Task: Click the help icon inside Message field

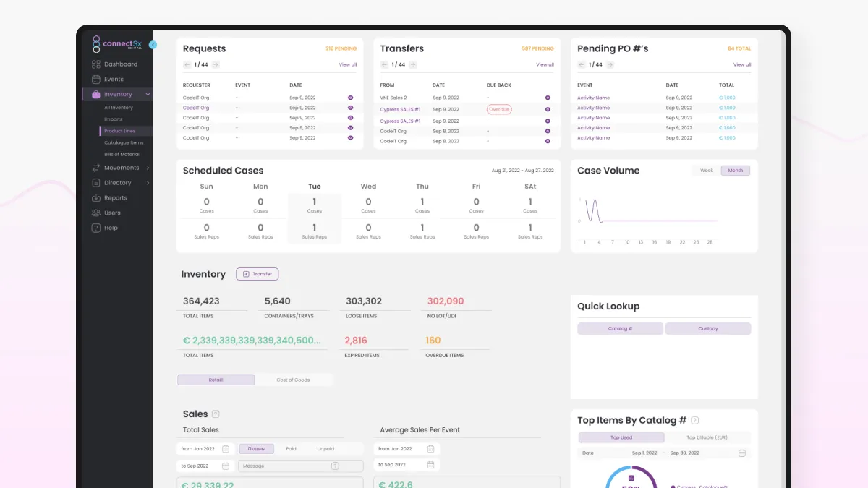Action: (x=335, y=466)
